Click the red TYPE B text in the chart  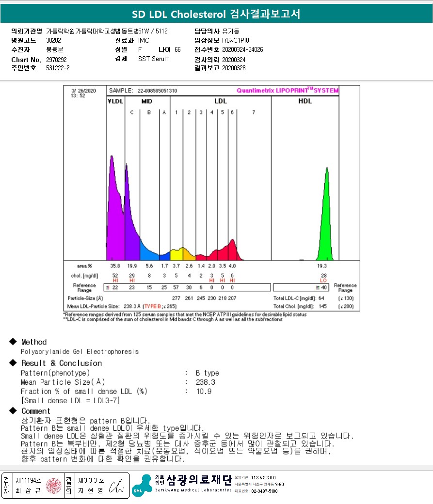pyautogui.click(x=153, y=306)
